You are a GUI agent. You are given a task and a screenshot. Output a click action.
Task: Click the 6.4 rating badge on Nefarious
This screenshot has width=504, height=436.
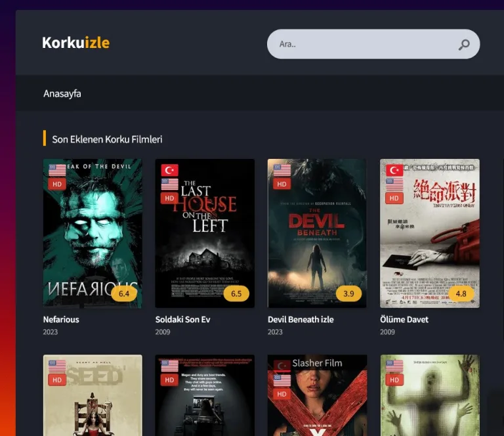pyautogui.click(x=124, y=294)
